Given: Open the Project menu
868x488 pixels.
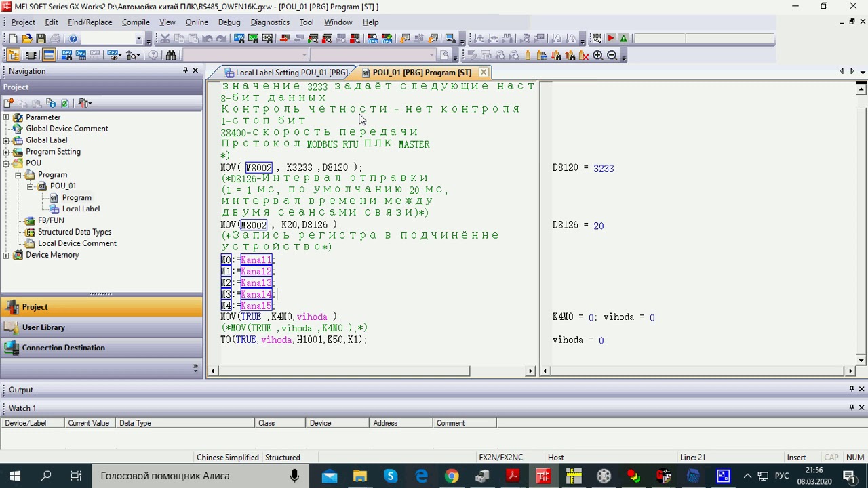Looking at the screenshot, I should (22, 22).
